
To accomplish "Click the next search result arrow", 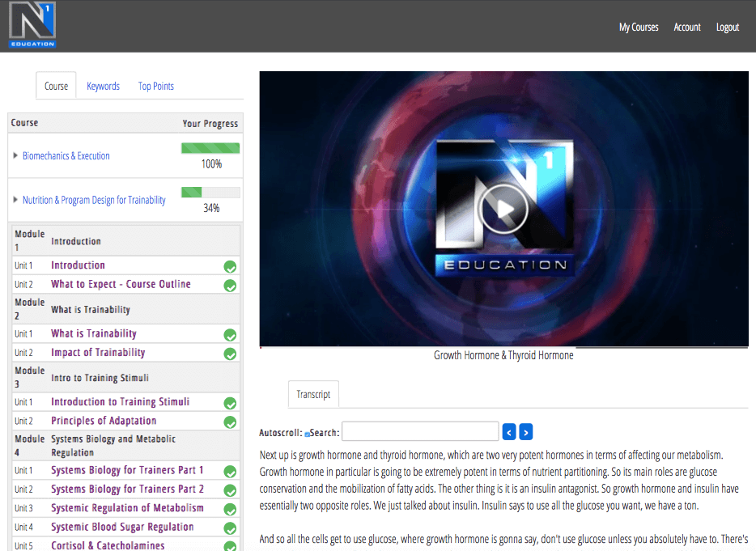I will [526, 432].
